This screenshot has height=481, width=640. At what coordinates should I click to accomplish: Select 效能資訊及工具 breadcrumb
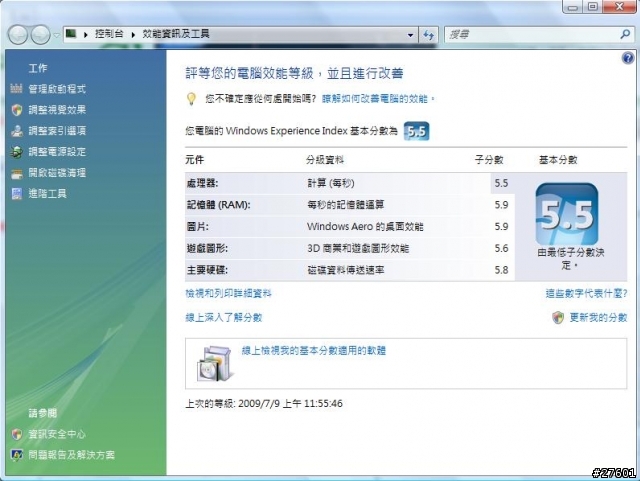(x=176, y=34)
